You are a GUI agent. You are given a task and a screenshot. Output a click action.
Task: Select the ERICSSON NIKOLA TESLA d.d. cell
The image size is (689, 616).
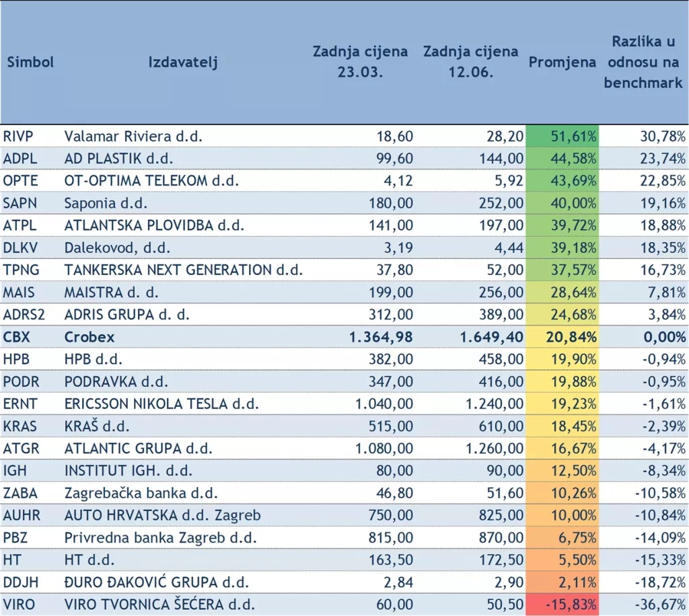pos(161,403)
